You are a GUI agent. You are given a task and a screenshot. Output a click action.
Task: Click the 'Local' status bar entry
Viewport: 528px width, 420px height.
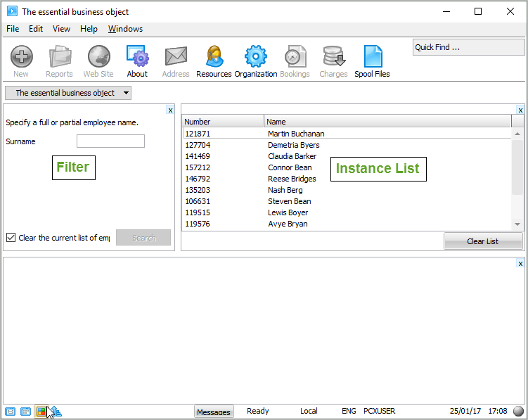point(309,411)
